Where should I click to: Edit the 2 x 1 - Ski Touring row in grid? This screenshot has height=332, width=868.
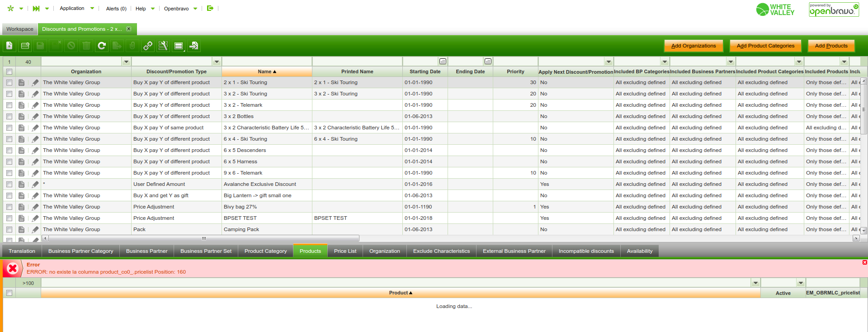35,82
